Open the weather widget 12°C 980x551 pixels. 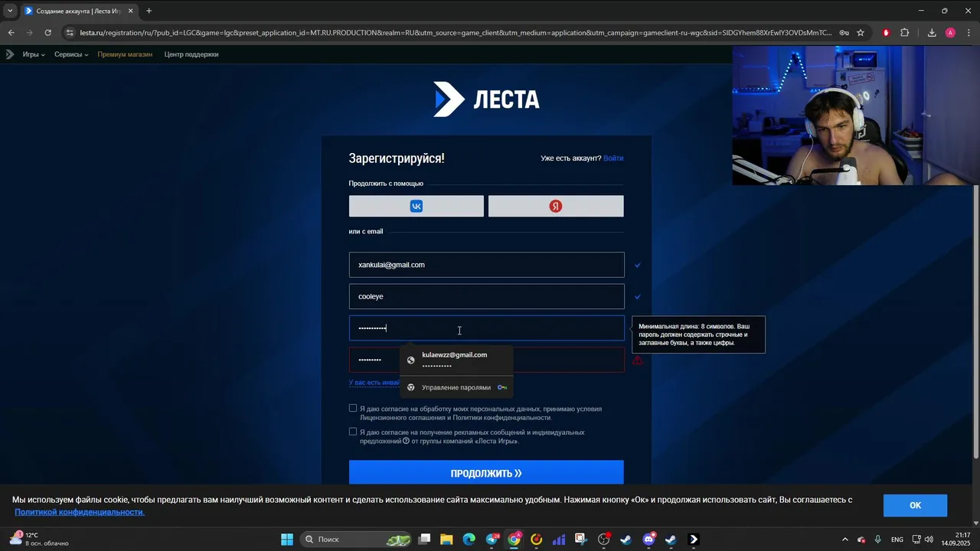click(38, 540)
